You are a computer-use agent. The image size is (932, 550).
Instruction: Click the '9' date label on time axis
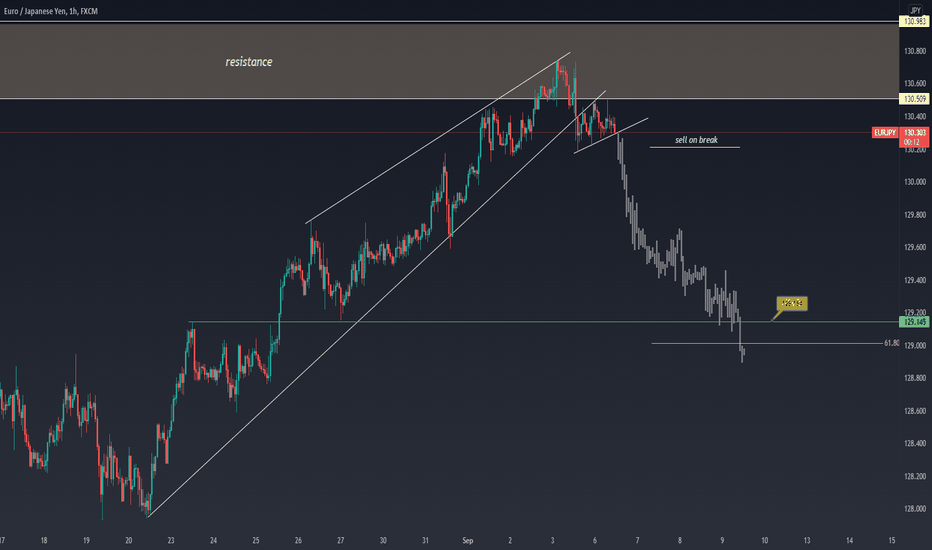[722, 540]
